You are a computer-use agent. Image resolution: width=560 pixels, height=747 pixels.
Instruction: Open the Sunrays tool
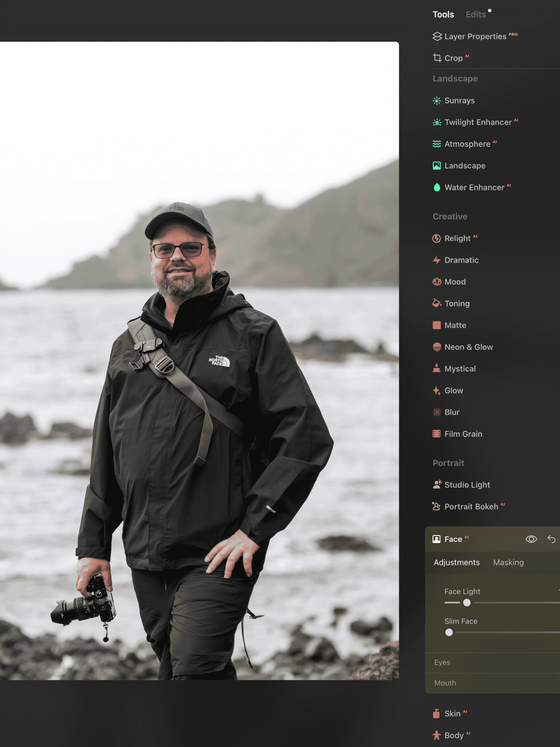tap(459, 100)
